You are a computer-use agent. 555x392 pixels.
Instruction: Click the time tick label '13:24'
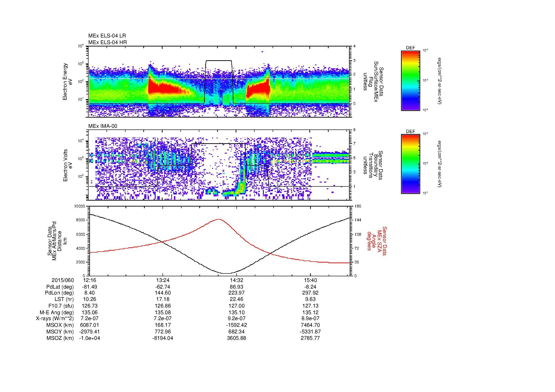(163, 280)
